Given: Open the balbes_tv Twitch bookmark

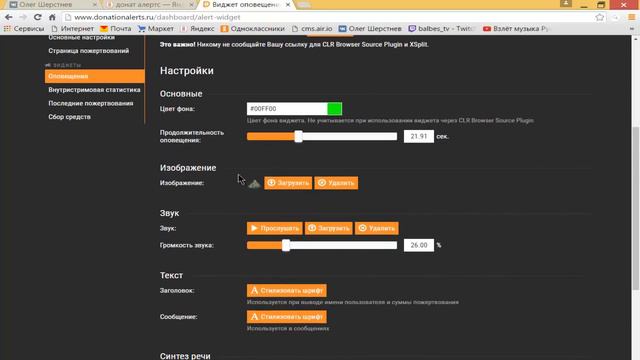Looking at the screenshot, I should click(x=442, y=29).
